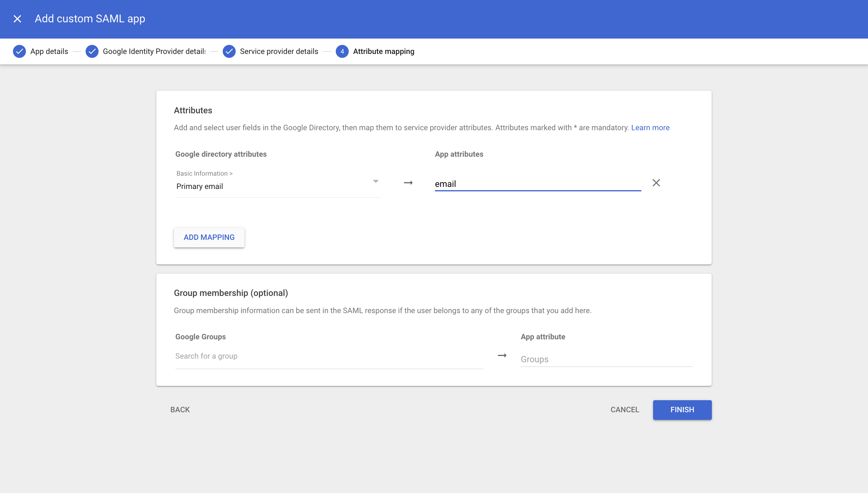Click the Service provider details checkmark icon
Image resolution: width=868 pixels, height=493 pixels.
click(229, 52)
